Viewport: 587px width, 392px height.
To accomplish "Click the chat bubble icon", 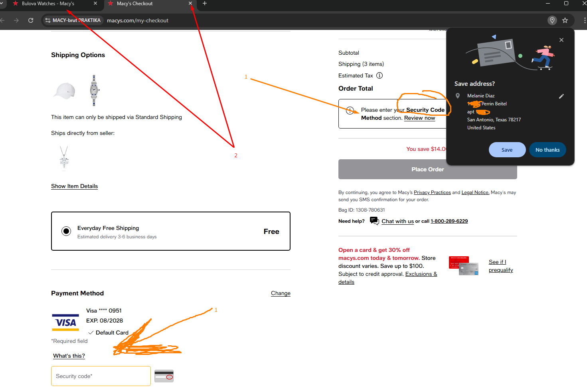I will tap(374, 221).
